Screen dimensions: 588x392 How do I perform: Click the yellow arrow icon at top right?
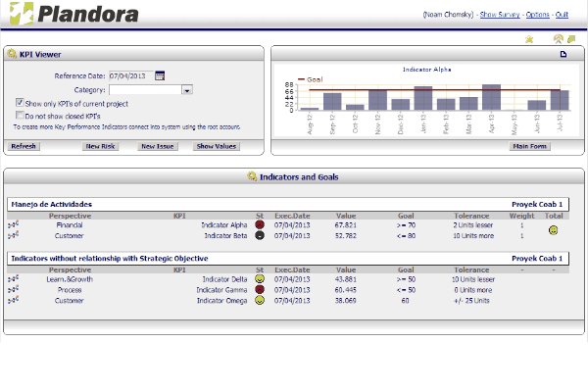pos(571,39)
